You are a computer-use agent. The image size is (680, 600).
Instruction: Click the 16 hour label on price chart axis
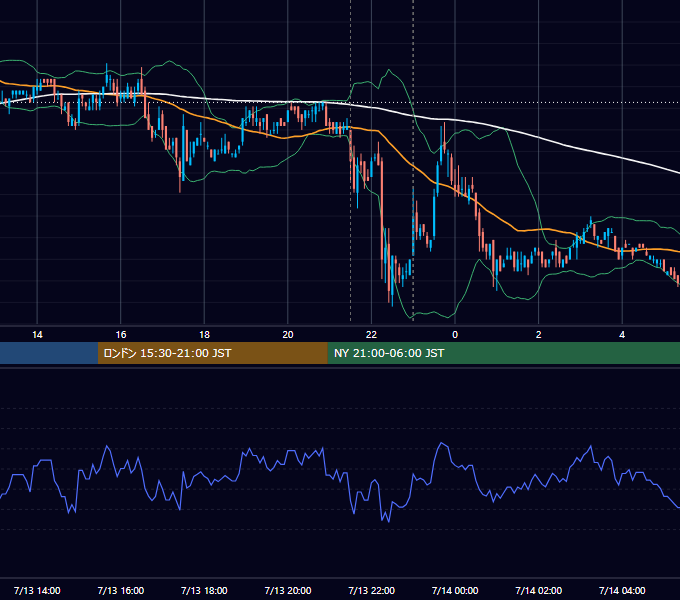pos(121,335)
